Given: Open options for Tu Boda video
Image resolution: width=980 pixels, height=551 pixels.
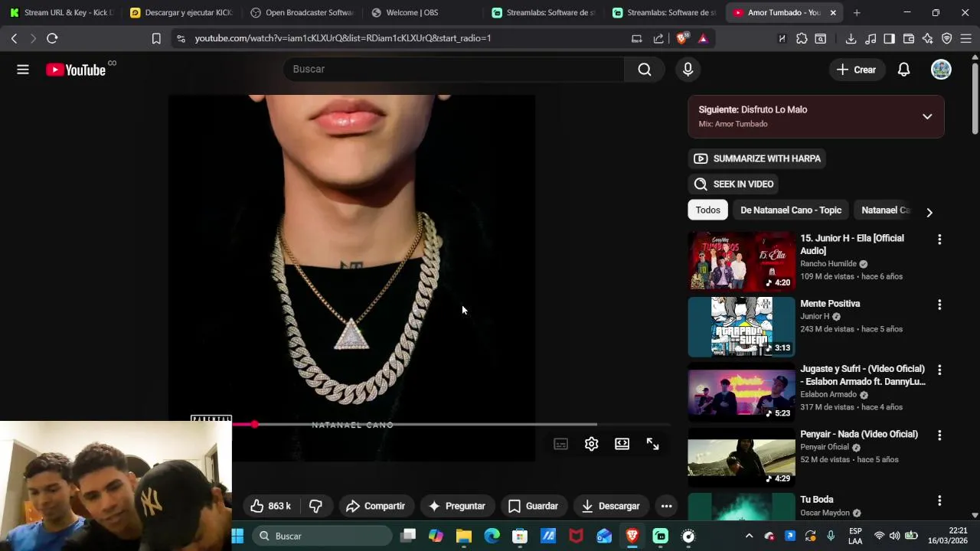Looking at the screenshot, I should [x=939, y=500].
